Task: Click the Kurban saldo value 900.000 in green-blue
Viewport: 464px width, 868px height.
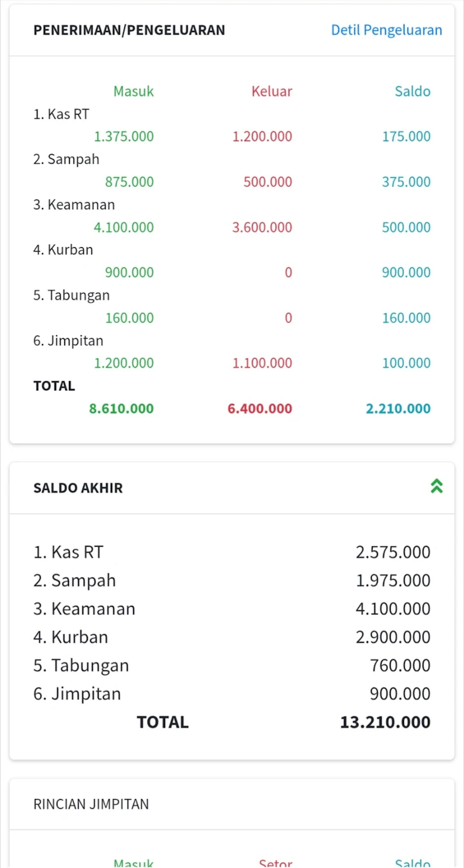Action: [406, 272]
